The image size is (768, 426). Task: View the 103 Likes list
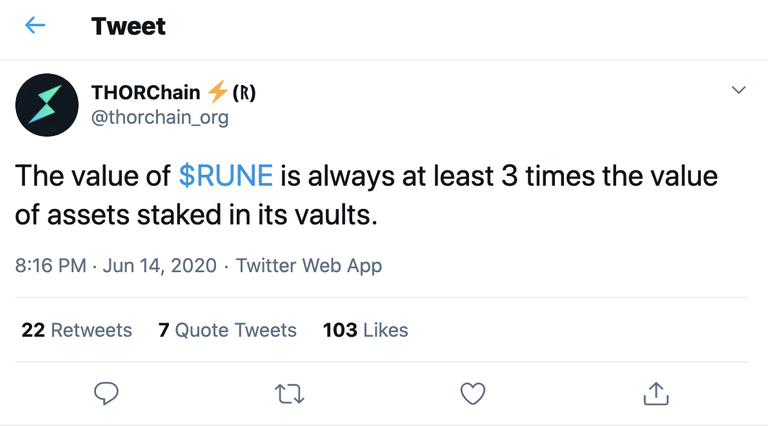pyautogui.click(x=365, y=330)
